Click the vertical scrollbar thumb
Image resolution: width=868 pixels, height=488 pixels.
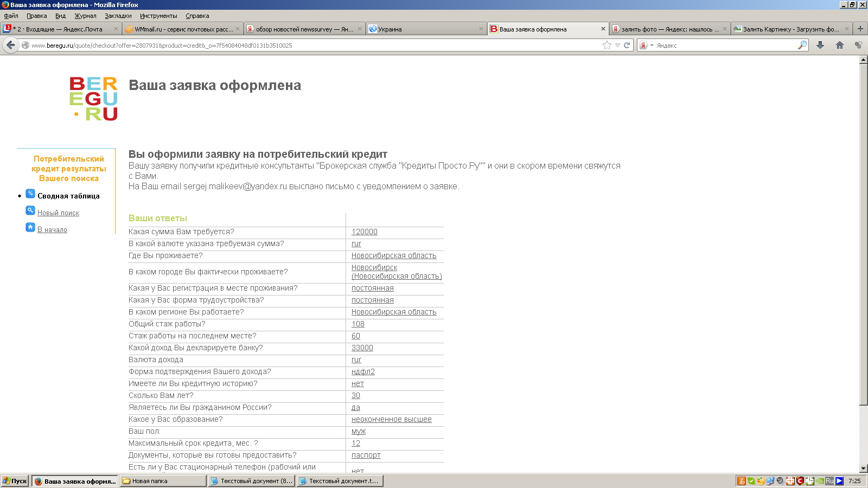864,234
